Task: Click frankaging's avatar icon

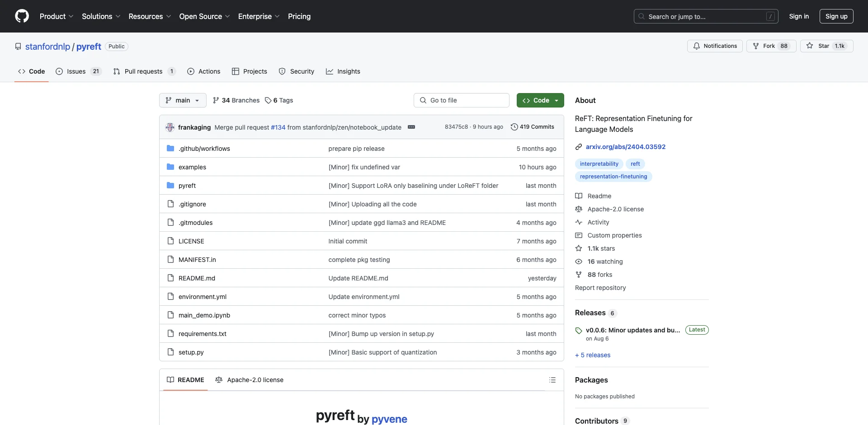Action: click(170, 127)
